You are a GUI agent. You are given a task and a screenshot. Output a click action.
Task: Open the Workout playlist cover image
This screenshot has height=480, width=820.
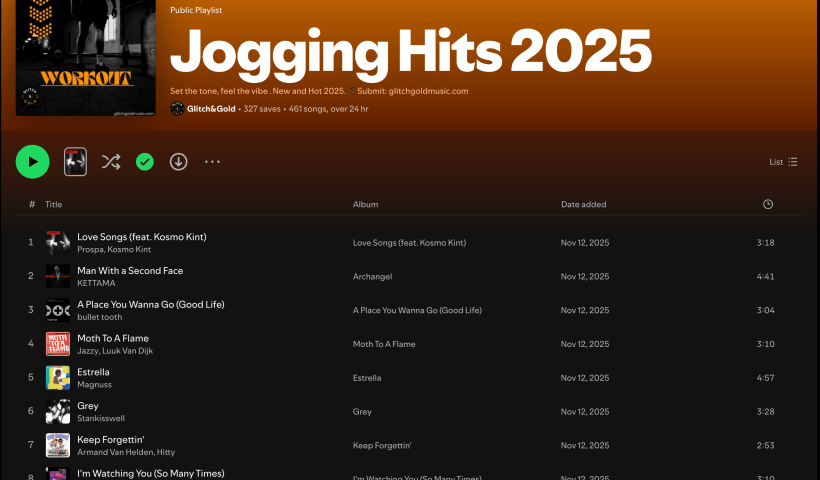point(86,60)
